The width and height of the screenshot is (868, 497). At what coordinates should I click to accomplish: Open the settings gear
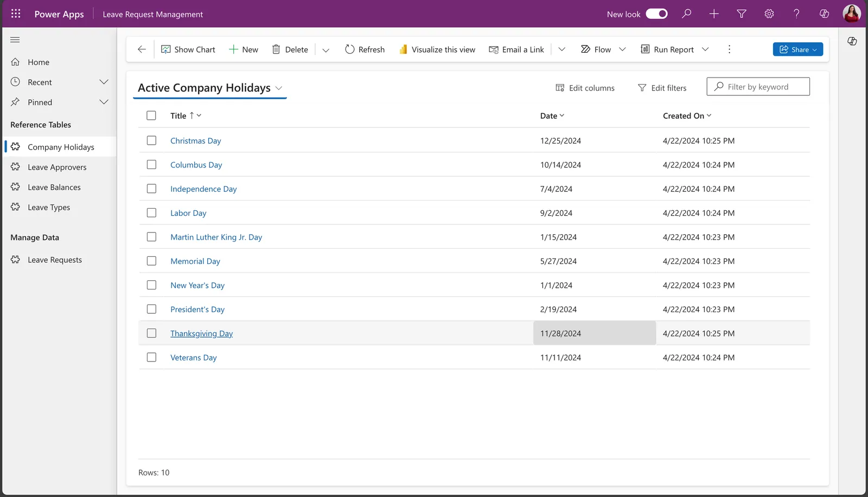click(x=769, y=14)
